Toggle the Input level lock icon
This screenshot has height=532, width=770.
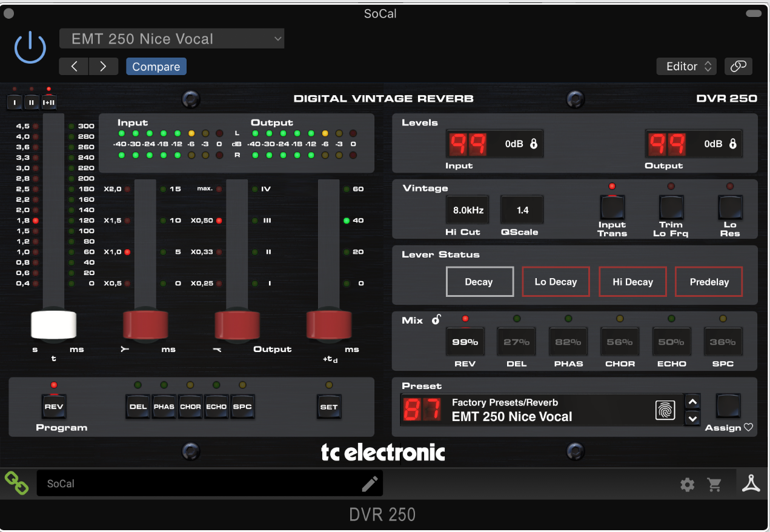coord(534,144)
